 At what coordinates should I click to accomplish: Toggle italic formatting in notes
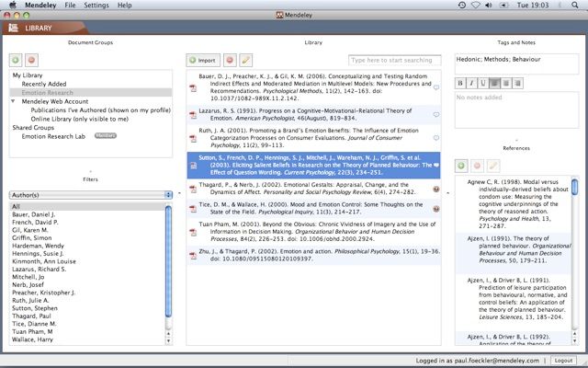point(471,84)
